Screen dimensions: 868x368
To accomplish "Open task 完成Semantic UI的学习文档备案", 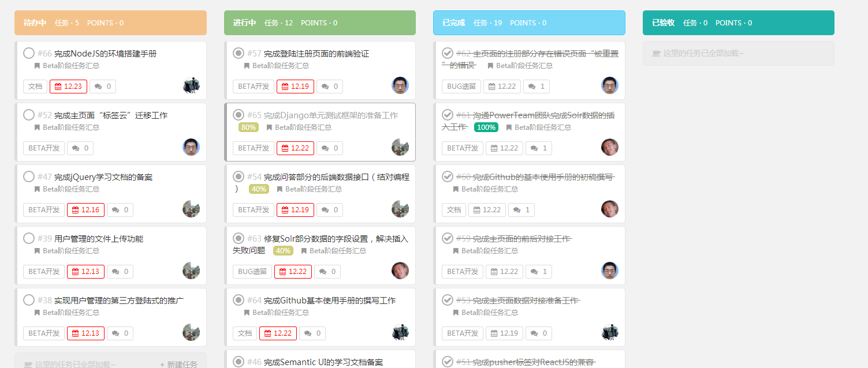I will (x=323, y=362).
